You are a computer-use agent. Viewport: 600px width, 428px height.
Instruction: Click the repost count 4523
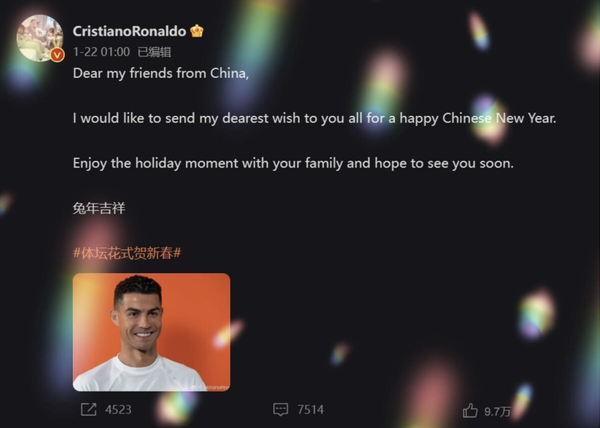pos(118,410)
